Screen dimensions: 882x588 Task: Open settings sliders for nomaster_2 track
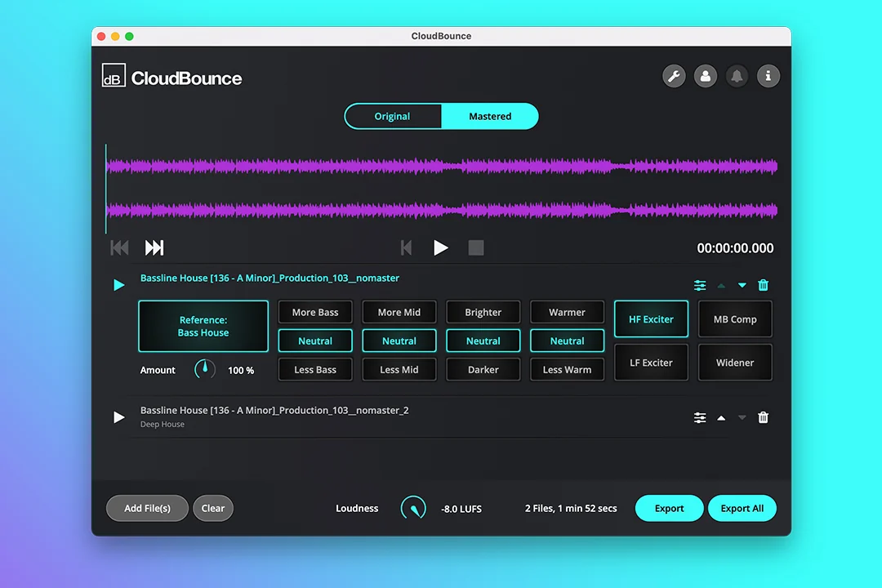point(700,417)
